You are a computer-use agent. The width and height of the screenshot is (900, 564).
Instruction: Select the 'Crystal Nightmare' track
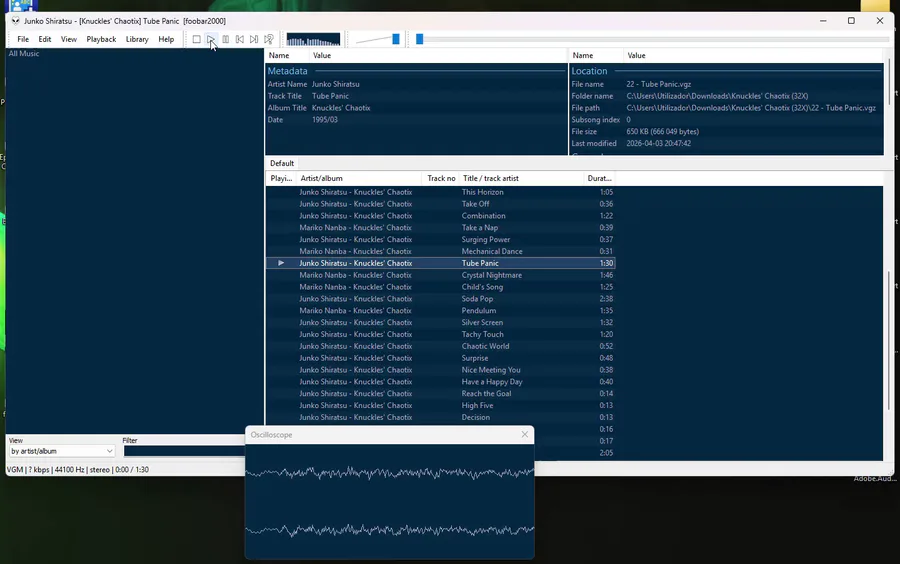point(441,275)
